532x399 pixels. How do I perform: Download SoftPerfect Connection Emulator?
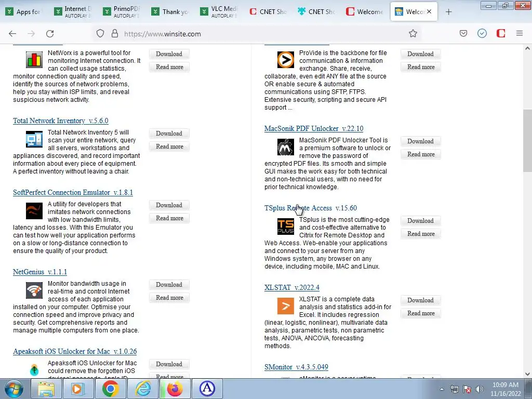click(x=169, y=205)
